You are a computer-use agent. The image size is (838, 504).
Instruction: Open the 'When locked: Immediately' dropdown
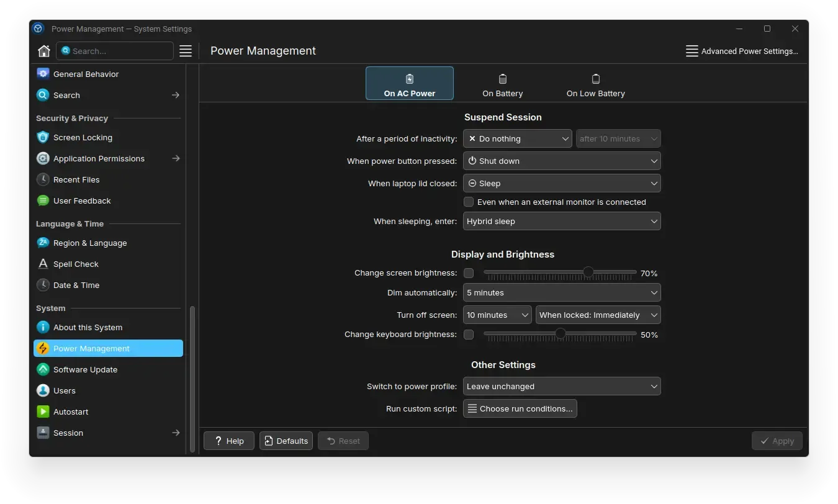click(598, 315)
